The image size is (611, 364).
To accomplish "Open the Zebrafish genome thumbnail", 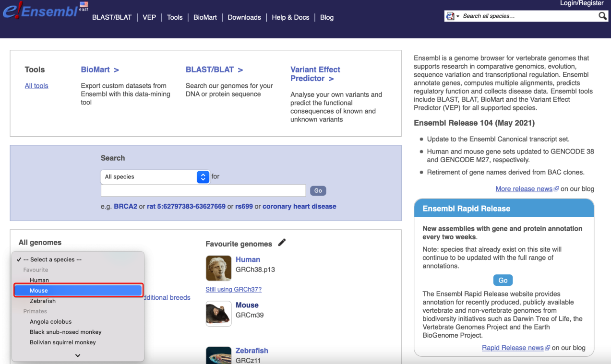I will pyautogui.click(x=218, y=355).
